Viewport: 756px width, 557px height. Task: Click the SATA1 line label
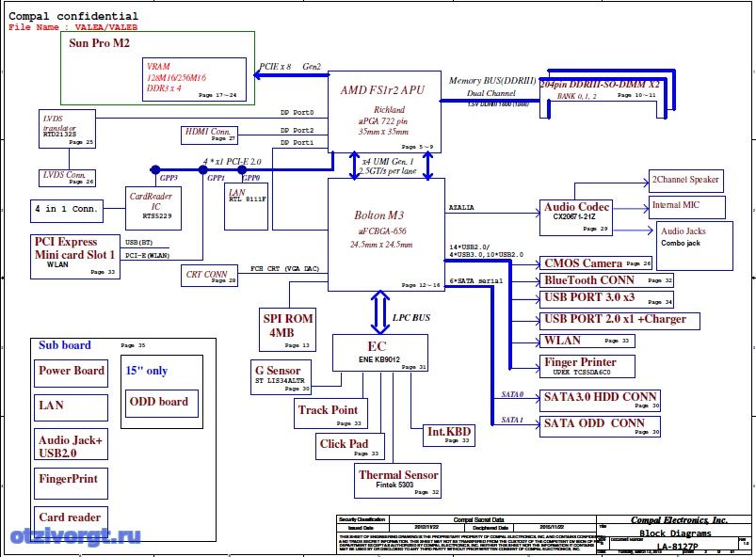pos(512,421)
